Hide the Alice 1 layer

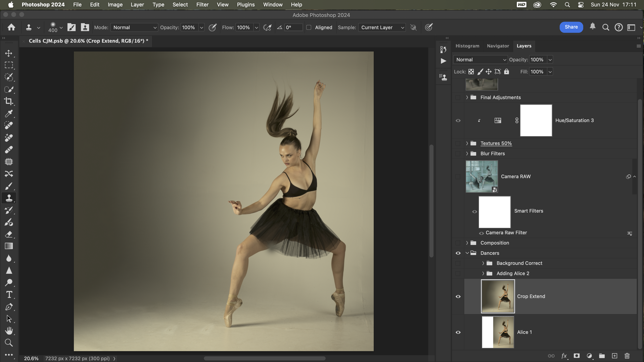coord(458,332)
